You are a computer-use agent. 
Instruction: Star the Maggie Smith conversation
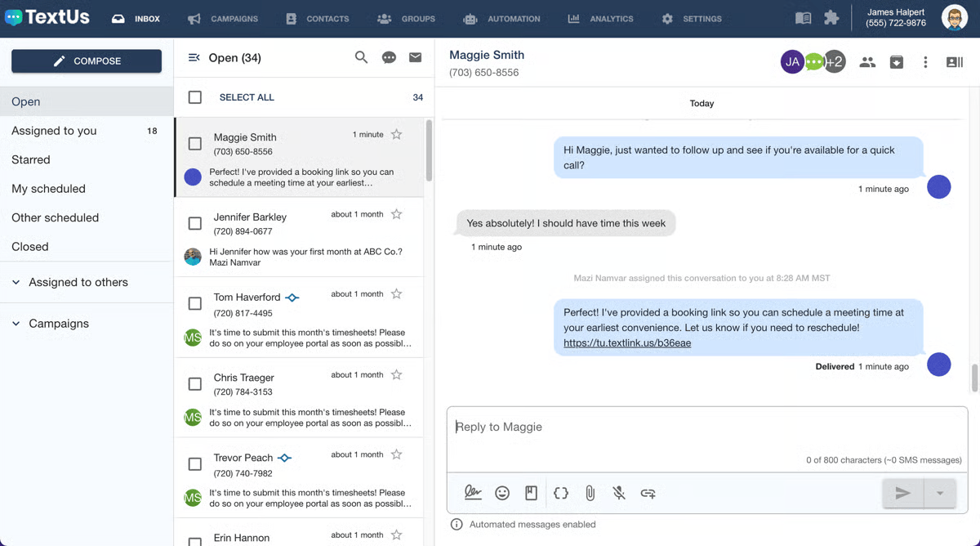click(397, 134)
